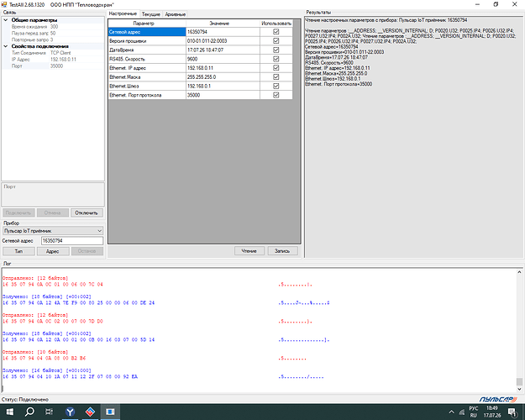Click Статус: Подключено status text
The height and width of the screenshot is (420, 525).
click(x=25, y=399)
